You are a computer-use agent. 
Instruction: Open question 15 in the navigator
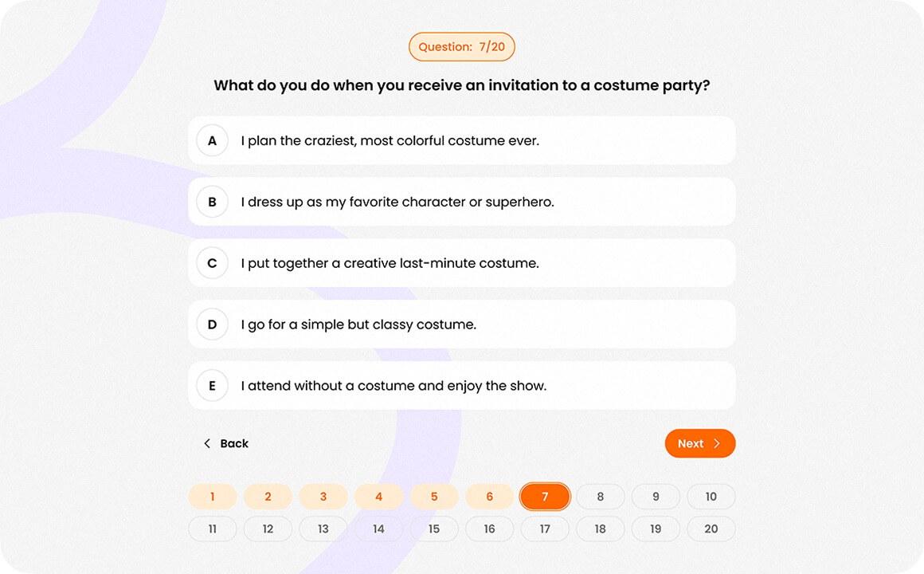click(434, 529)
